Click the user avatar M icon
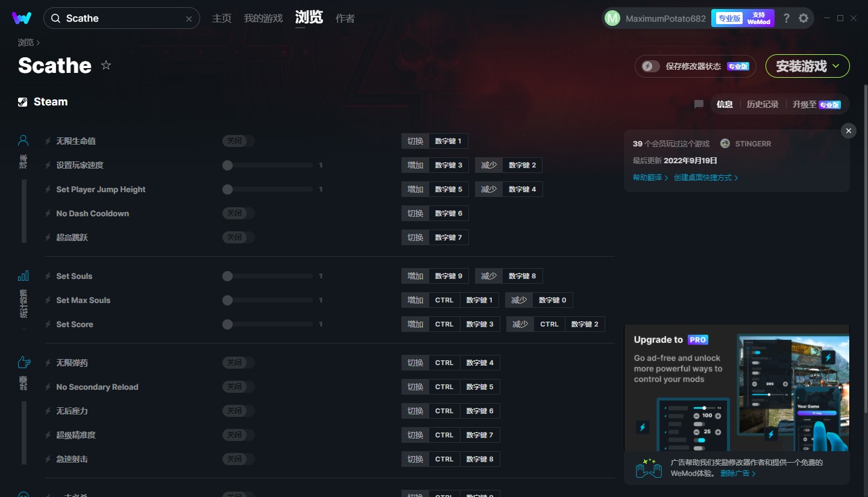This screenshot has width=868, height=497. coord(612,18)
